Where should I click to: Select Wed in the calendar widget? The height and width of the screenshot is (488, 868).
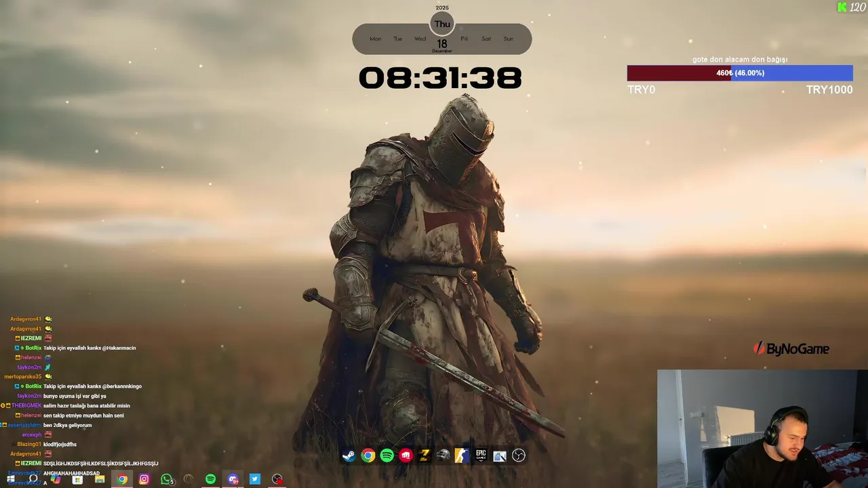pyautogui.click(x=420, y=39)
